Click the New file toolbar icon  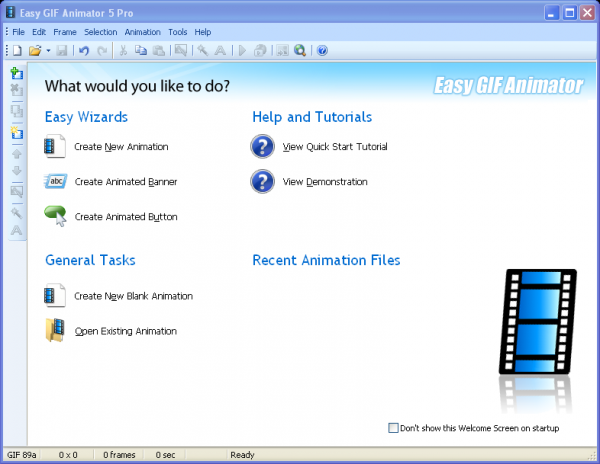click(17, 50)
